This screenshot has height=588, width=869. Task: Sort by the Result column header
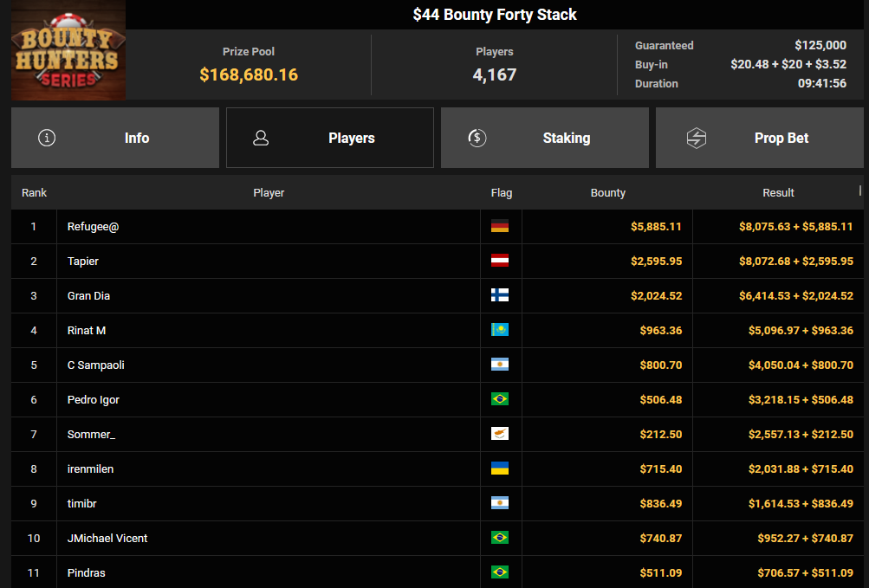coord(777,193)
